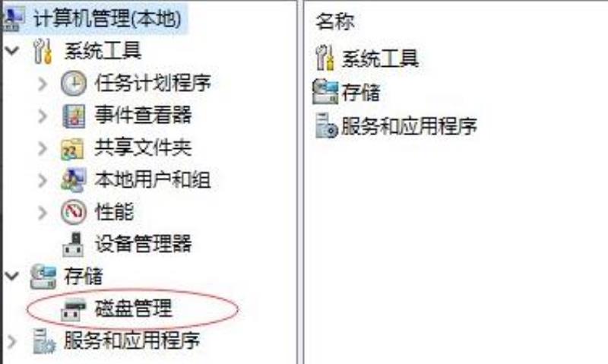Click the Task Scheduler clock icon
Screen dimensions: 608x364
(74, 84)
